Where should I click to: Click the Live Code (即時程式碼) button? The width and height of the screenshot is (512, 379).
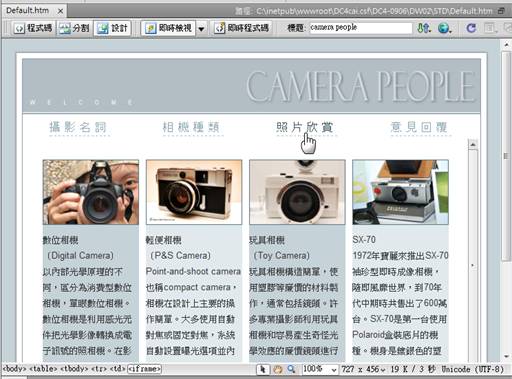(x=242, y=28)
